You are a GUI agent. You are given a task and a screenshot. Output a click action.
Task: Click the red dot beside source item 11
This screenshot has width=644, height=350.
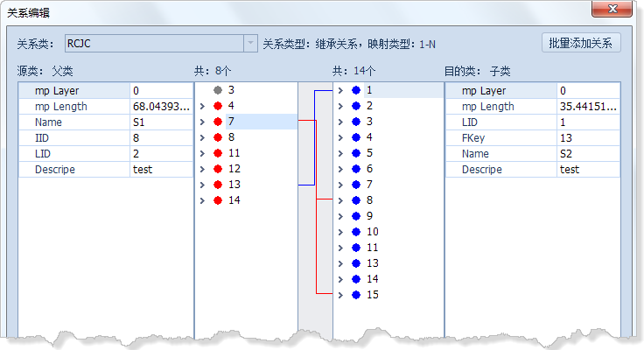(217, 153)
